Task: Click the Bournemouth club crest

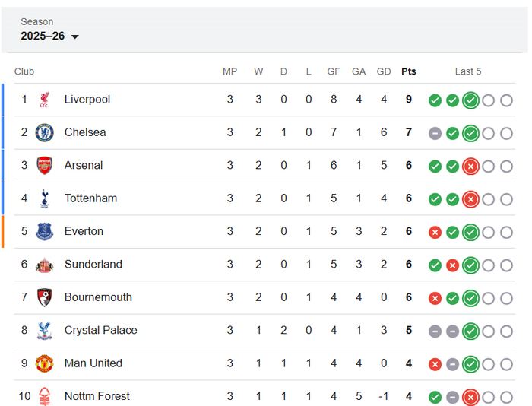Action: click(44, 297)
